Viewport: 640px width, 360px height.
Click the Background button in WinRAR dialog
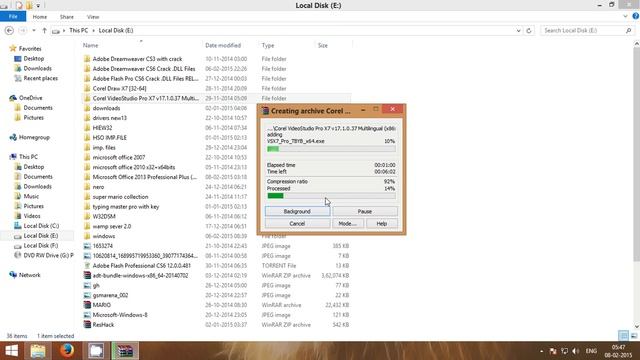pos(297,211)
